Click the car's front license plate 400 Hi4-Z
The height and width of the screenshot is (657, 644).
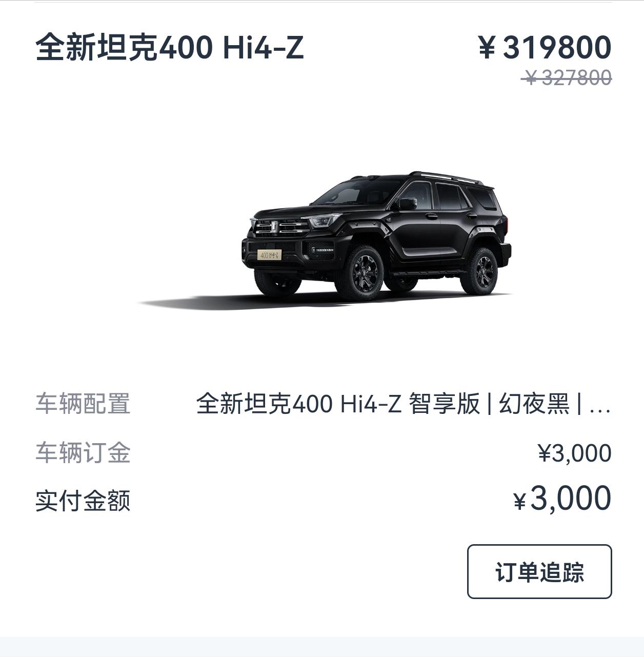269,254
